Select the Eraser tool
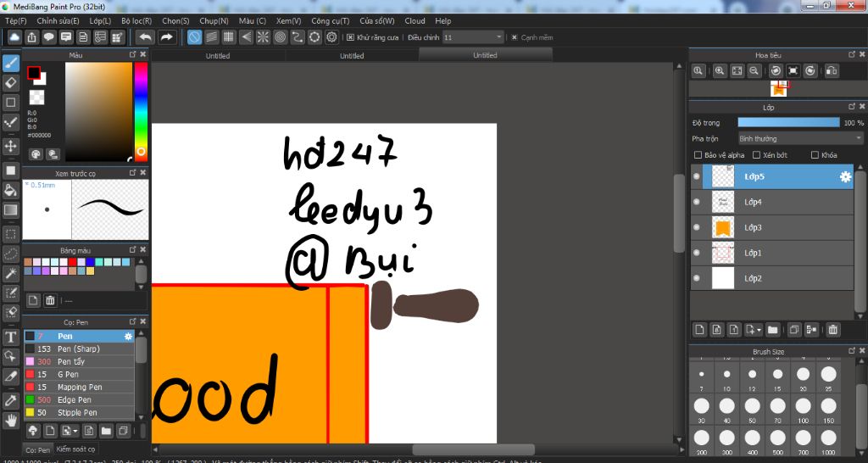The height and width of the screenshot is (463, 868). 11,83
